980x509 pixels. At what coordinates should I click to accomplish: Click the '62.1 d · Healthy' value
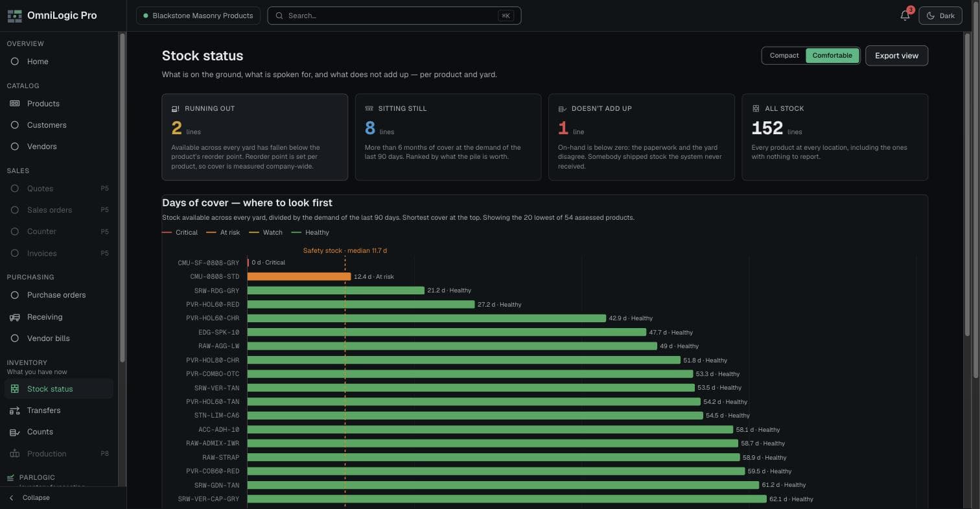click(791, 499)
